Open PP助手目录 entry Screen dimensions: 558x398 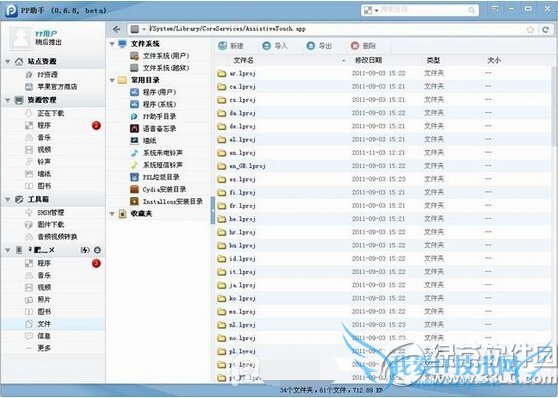[154, 116]
